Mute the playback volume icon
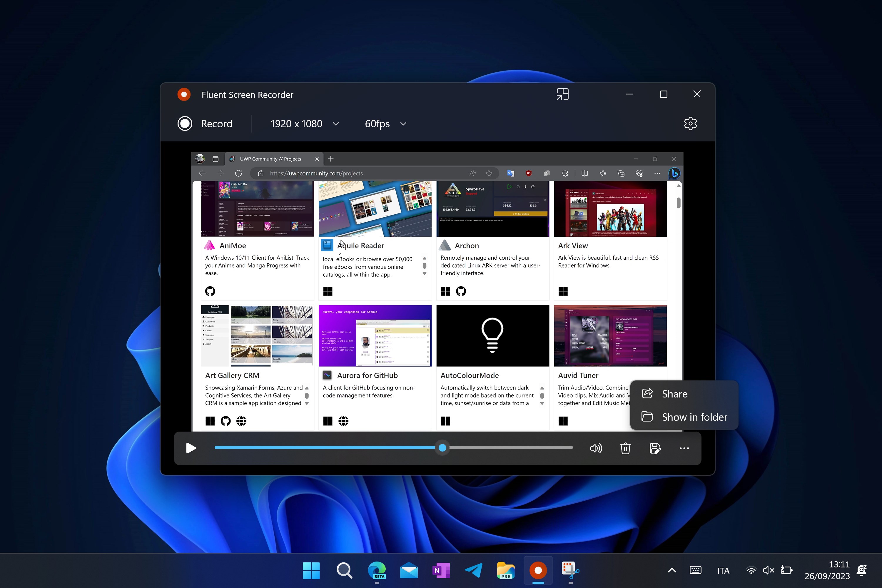The height and width of the screenshot is (588, 882). (596, 448)
